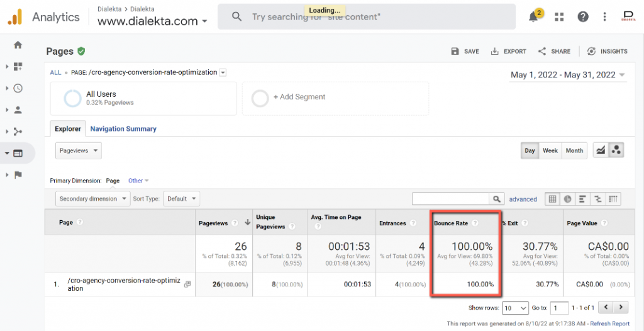
Task: Go to next page arrow
Action: point(621,307)
